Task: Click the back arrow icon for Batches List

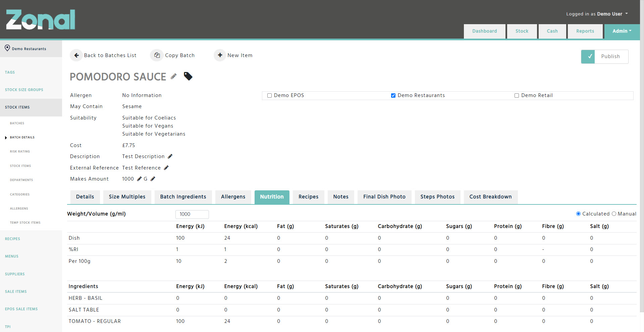Action: pyautogui.click(x=76, y=55)
